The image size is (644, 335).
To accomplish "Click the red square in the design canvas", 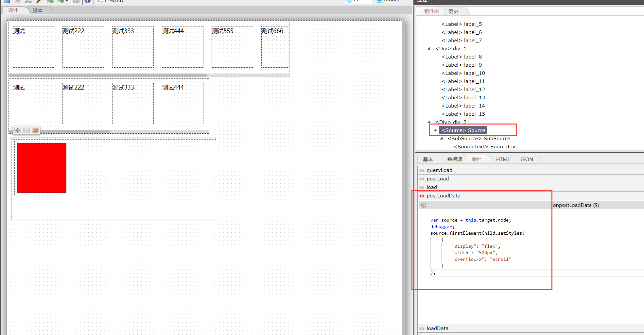I will pyautogui.click(x=42, y=168).
